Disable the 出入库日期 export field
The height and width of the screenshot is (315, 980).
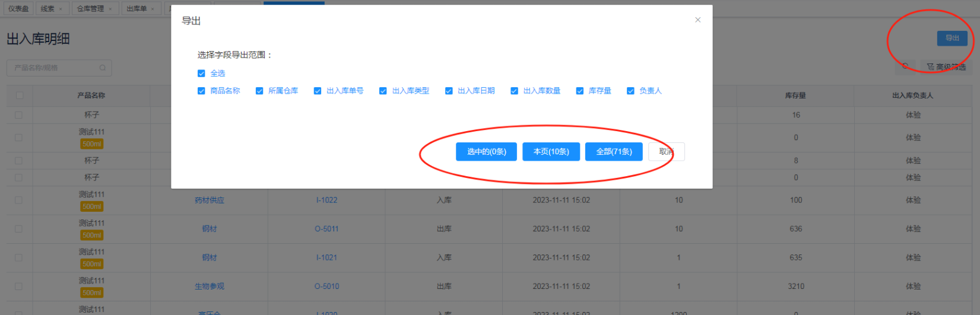pos(449,91)
